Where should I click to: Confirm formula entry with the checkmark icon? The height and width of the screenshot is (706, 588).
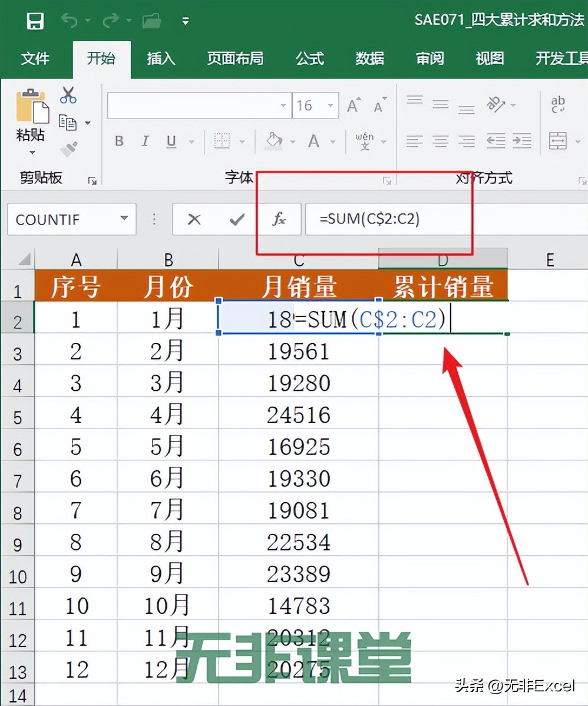pyautogui.click(x=235, y=219)
